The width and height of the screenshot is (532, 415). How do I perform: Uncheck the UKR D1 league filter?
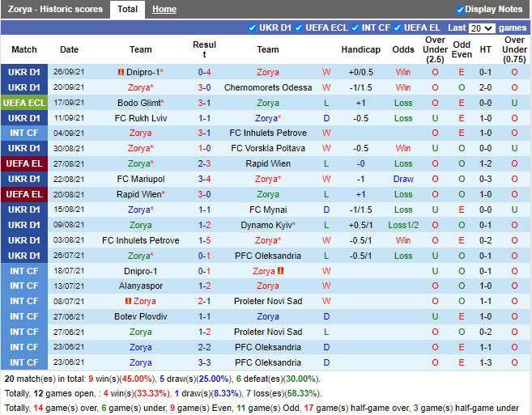pos(252,28)
